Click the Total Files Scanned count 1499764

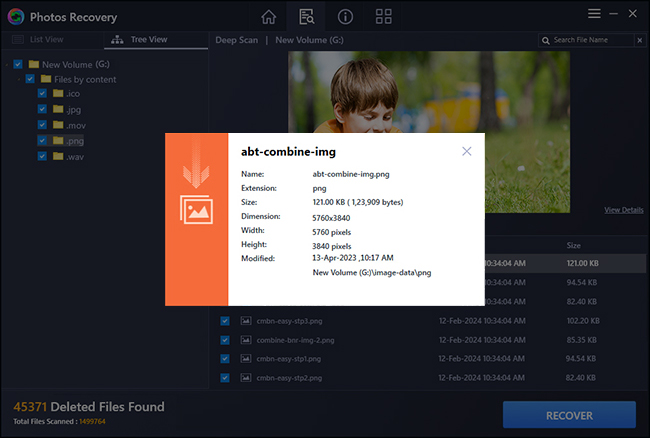coord(92,421)
